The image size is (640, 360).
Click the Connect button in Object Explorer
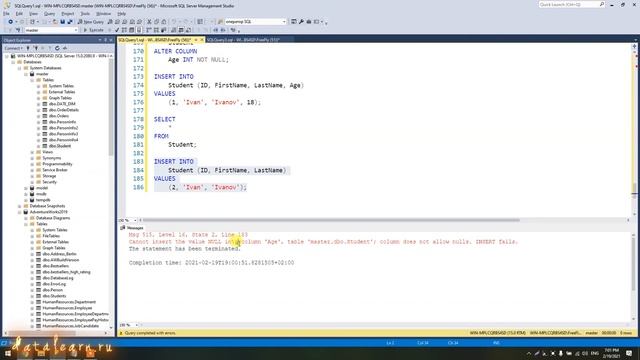pos(13,48)
